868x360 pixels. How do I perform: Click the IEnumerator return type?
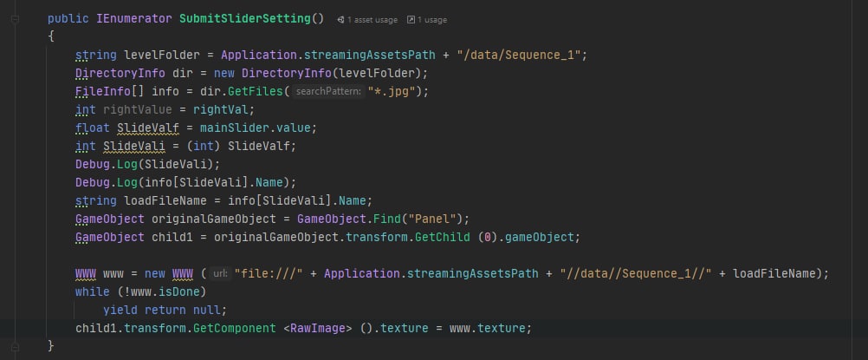[134, 18]
